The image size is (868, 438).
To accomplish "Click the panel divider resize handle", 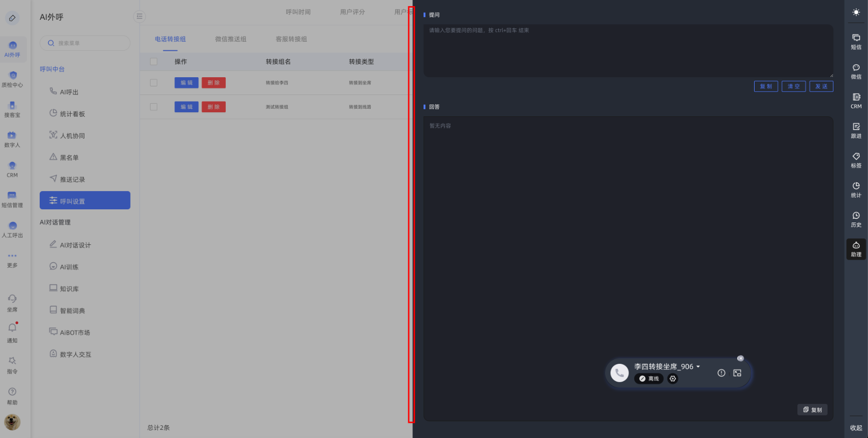I will coord(411,214).
